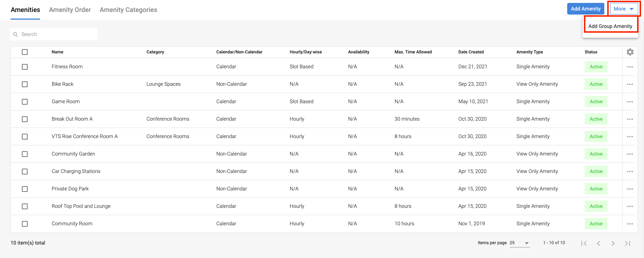This screenshot has height=258, width=644.
Task: Switch to the Amenity Order tab
Action: (70, 10)
